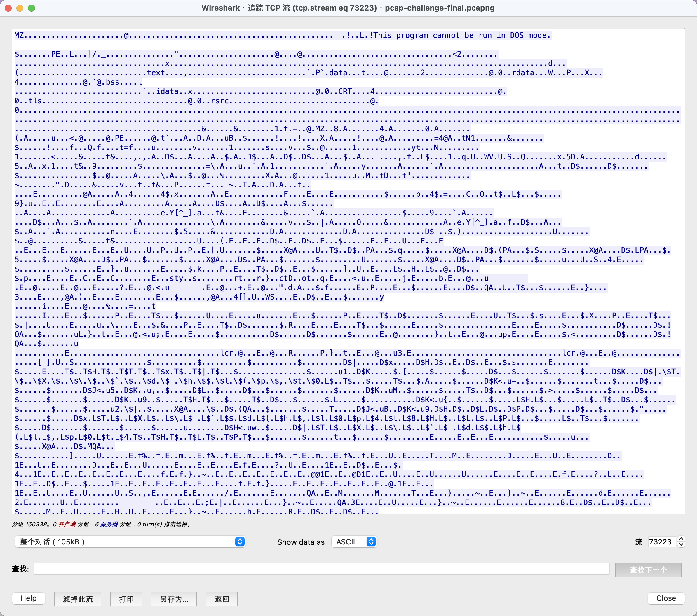Click the green maximize window button
Image resolution: width=697 pixels, height=616 pixels.
(31, 8)
